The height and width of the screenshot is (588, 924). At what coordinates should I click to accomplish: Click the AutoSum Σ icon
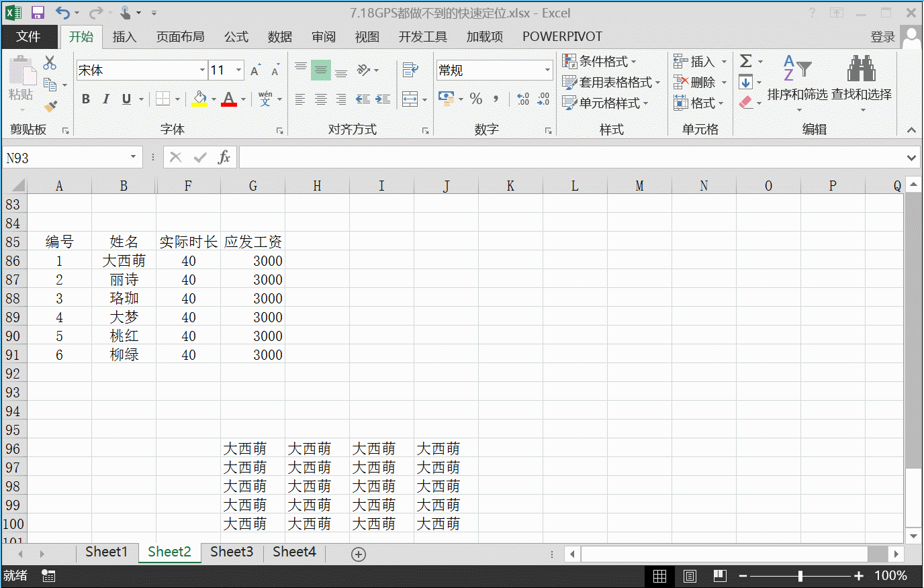coord(747,61)
